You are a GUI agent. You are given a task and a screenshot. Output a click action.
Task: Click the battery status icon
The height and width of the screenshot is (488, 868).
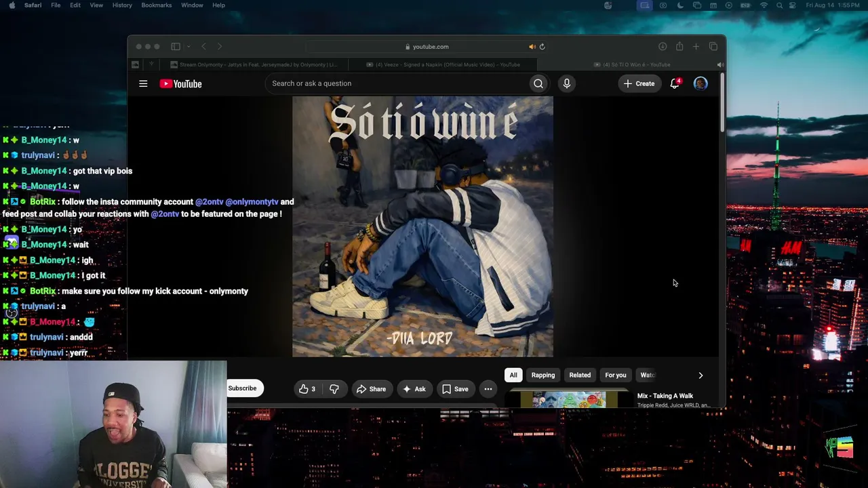[x=746, y=5]
